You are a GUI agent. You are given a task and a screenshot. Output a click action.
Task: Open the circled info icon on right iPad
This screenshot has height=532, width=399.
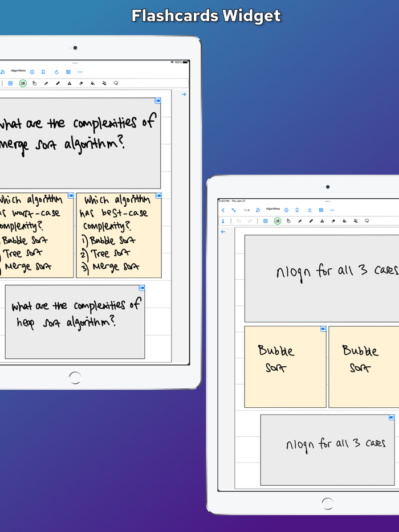pyautogui.click(x=286, y=210)
